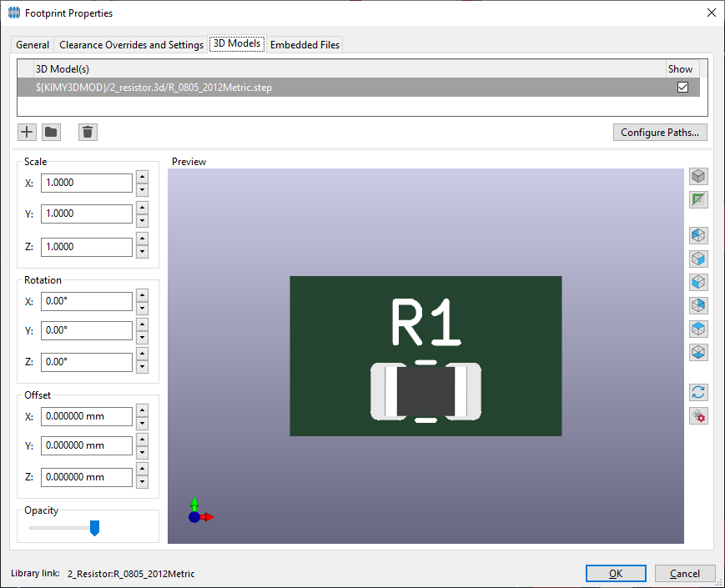Click the Rotation X input field
725x588 pixels.
[88, 301]
